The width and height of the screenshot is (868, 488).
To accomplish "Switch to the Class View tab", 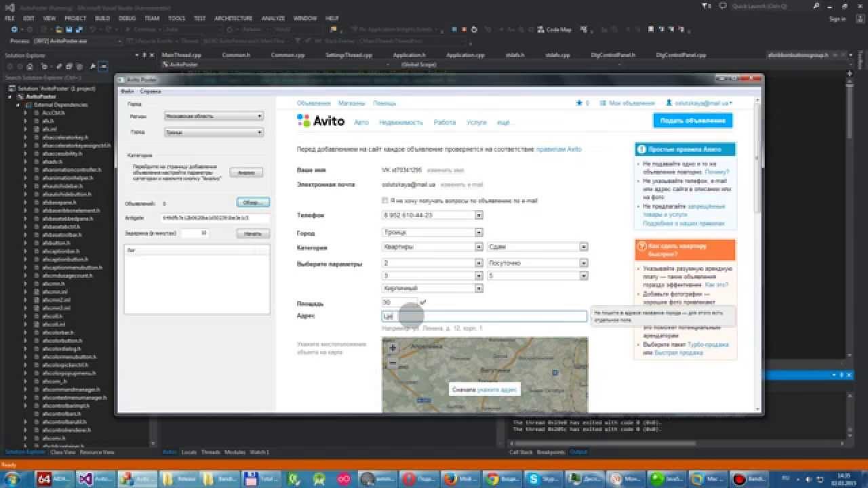I will click(x=63, y=452).
